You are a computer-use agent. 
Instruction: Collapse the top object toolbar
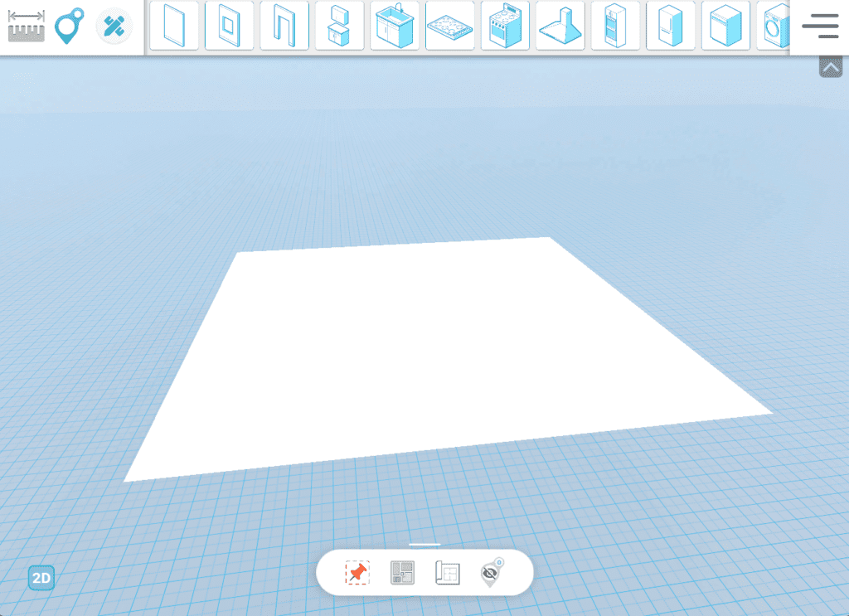[831, 67]
